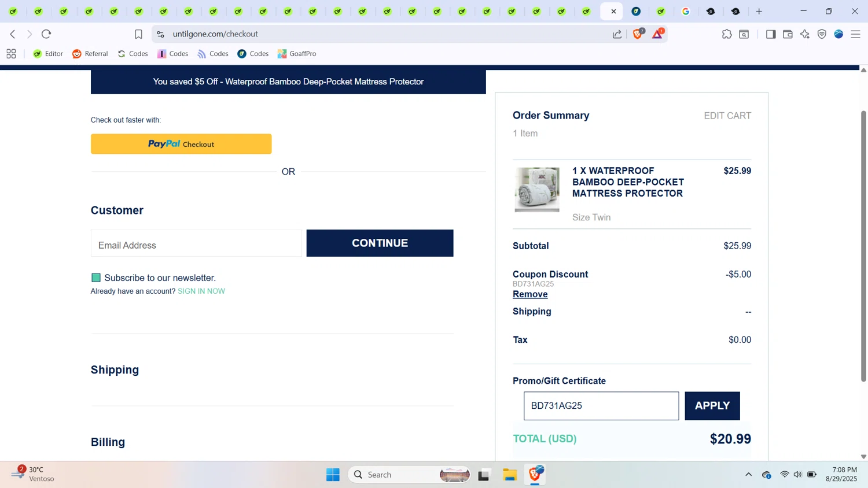The image size is (868, 488).
Task: Apply the promo code
Action: [x=712, y=406]
